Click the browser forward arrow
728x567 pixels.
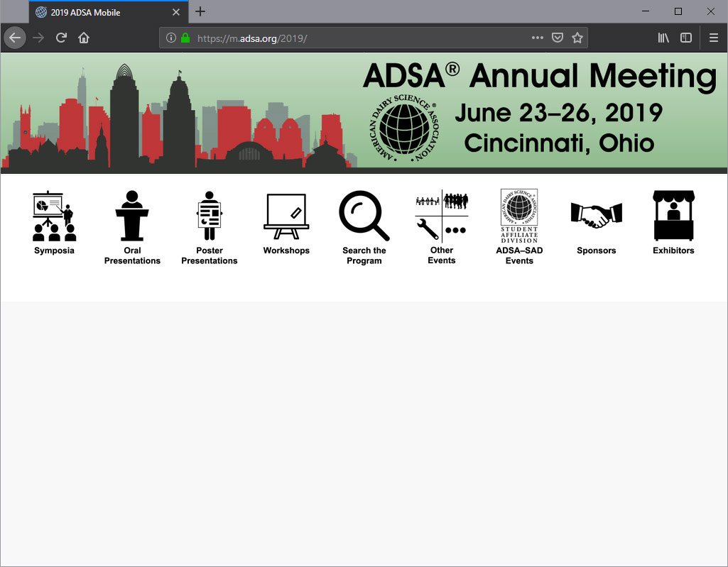point(38,38)
